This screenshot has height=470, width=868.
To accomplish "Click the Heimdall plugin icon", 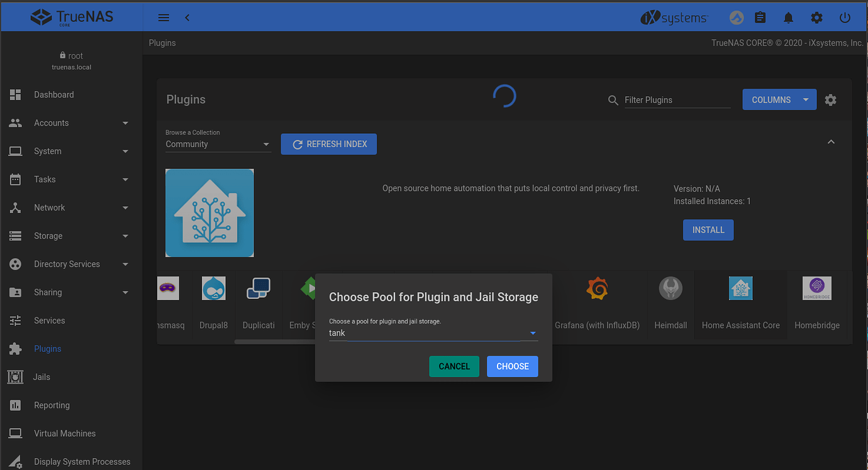I will coord(670,288).
